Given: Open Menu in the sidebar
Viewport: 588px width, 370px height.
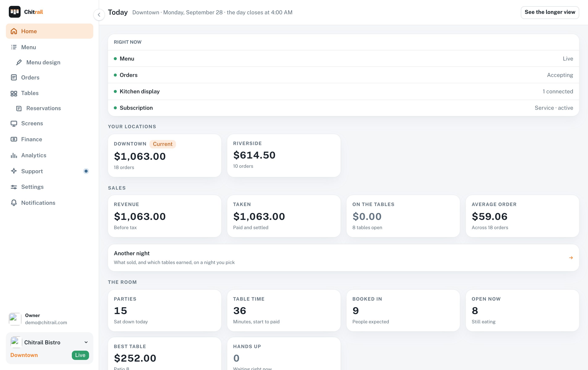Looking at the screenshot, I should point(50,47).
